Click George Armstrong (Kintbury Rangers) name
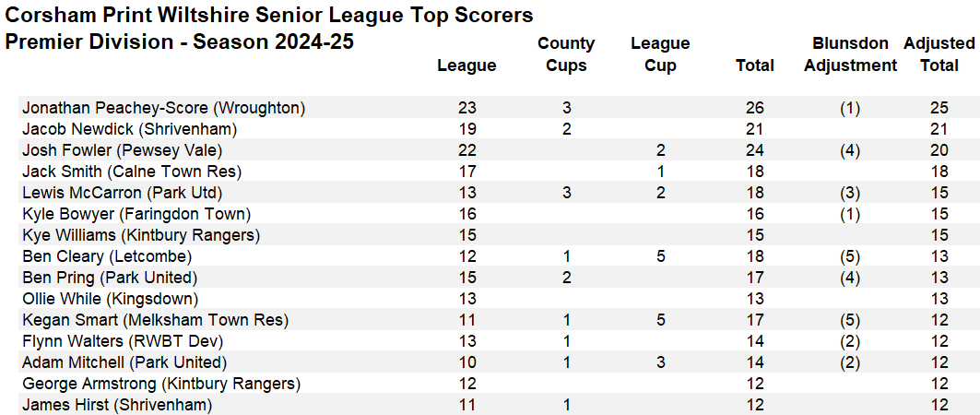The image size is (980, 415). (x=161, y=384)
